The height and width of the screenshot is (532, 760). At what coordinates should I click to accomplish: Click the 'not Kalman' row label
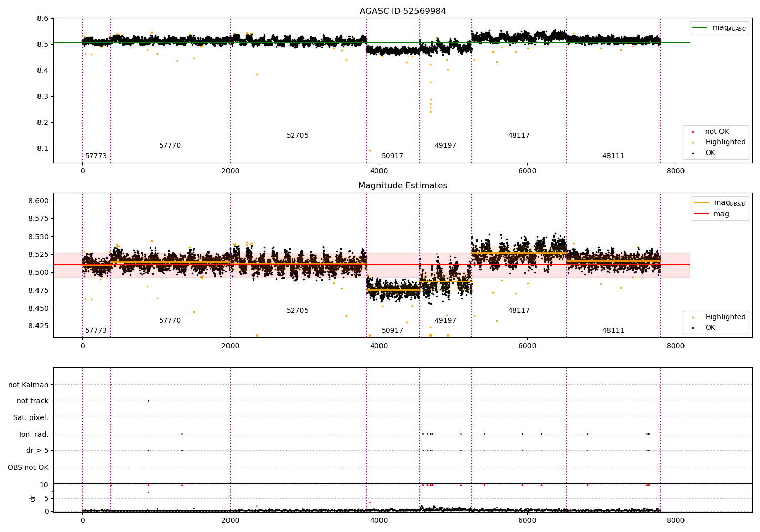(28, 385)
